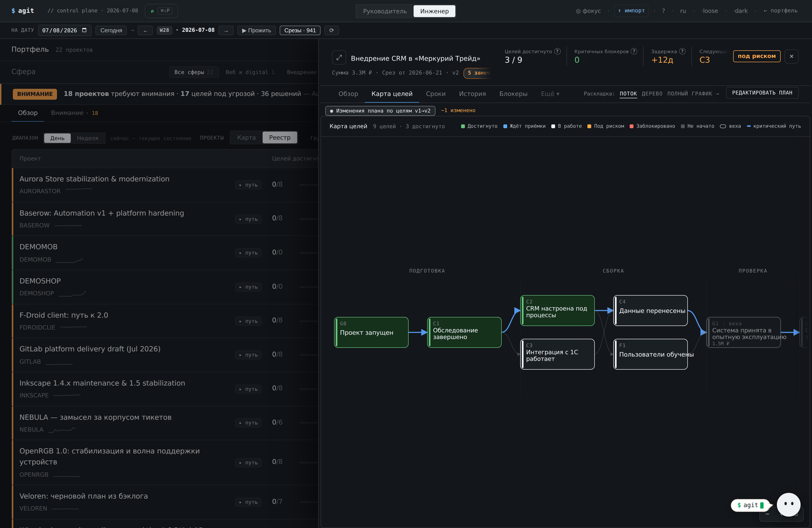Show help for Целей достигнуто metric
The width and height of the screenshot is (812, 528).
[x=557, y=51]
